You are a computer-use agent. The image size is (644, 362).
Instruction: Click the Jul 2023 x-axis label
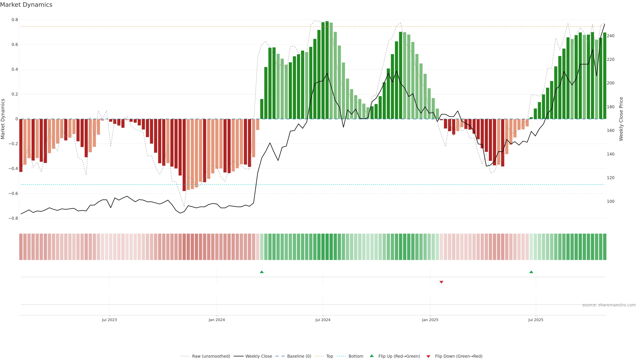[109, 320]
